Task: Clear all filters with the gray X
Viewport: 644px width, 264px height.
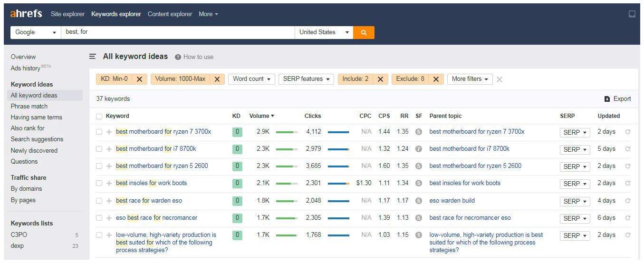Action: pyautogui.click(x=500, y=79)
